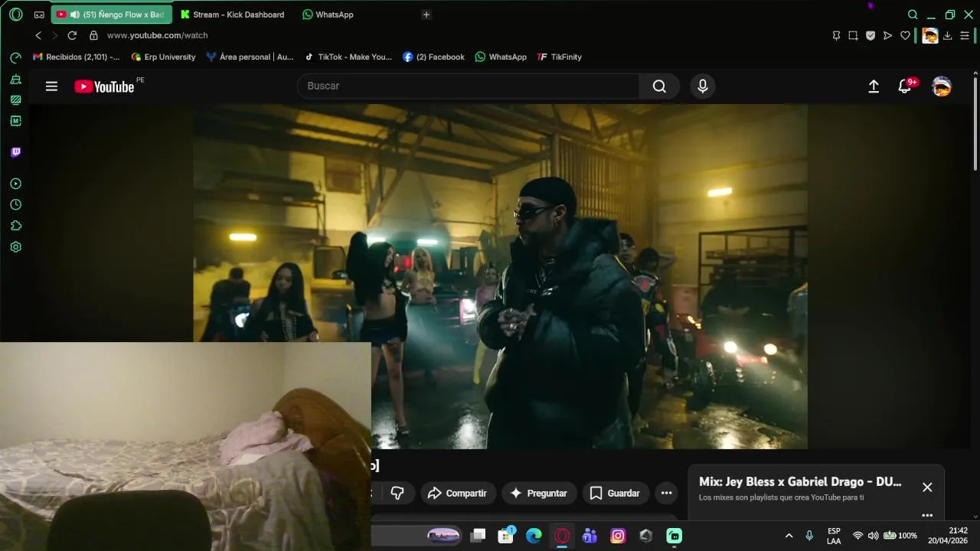Go back to previous page
980x551 pixels.
[38, 35]
